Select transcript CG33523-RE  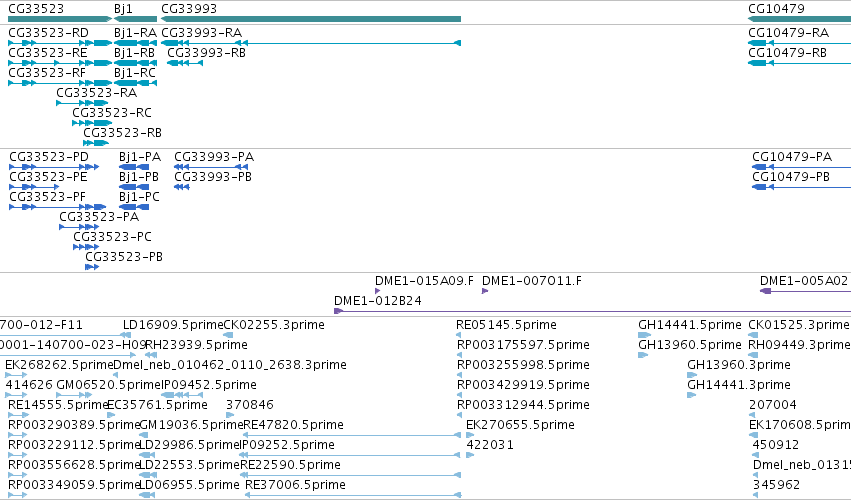click(60, 63)
